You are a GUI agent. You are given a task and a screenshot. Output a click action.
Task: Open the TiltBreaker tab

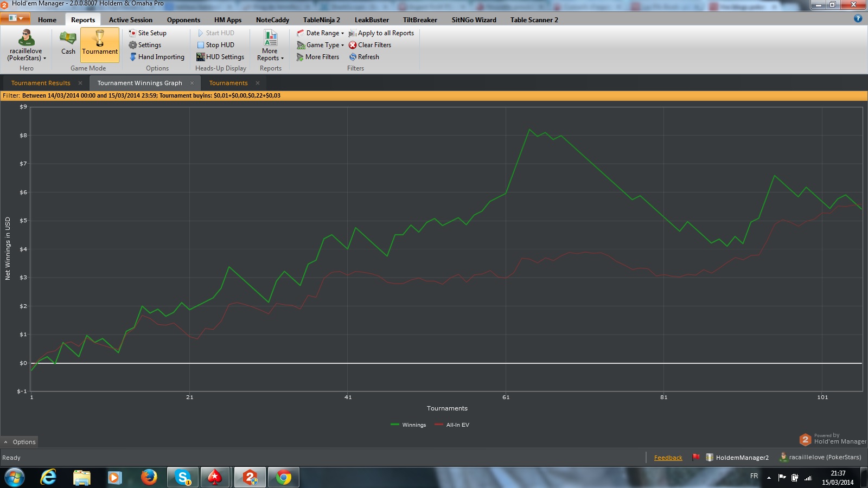420,20
